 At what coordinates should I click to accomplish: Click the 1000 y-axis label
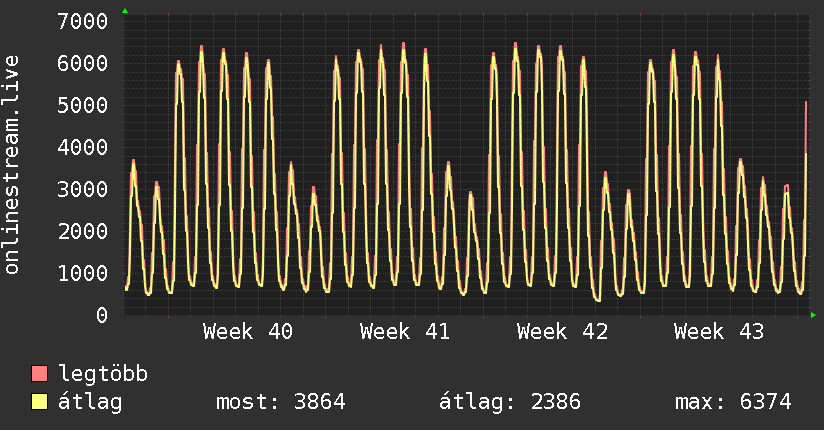[x=83, y=273]
